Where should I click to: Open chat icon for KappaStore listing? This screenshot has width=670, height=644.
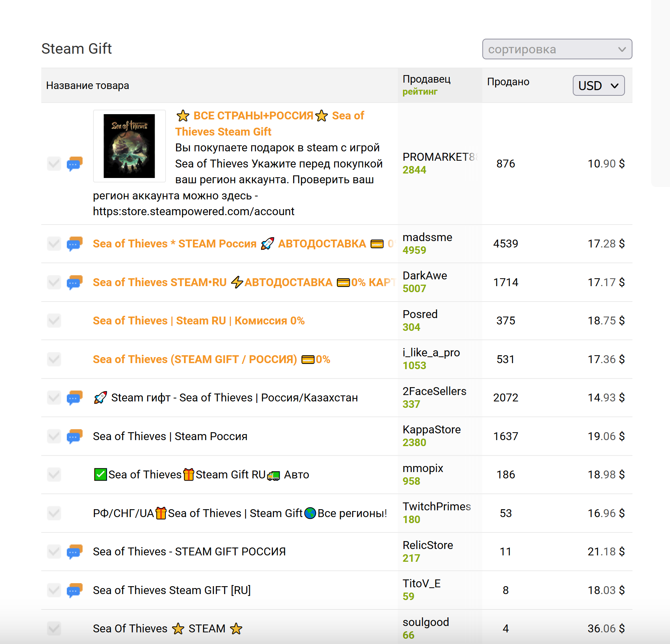pos(74,436)
